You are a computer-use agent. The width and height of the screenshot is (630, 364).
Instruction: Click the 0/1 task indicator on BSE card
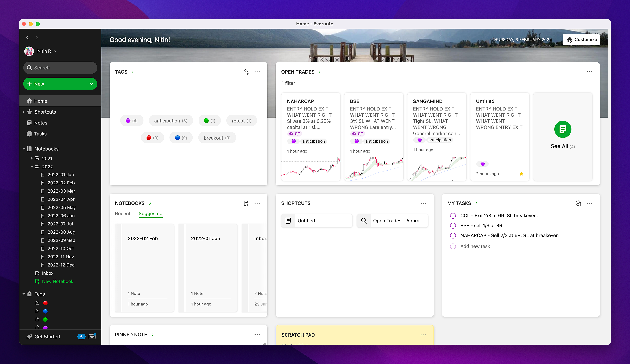[x=358, y=134]
